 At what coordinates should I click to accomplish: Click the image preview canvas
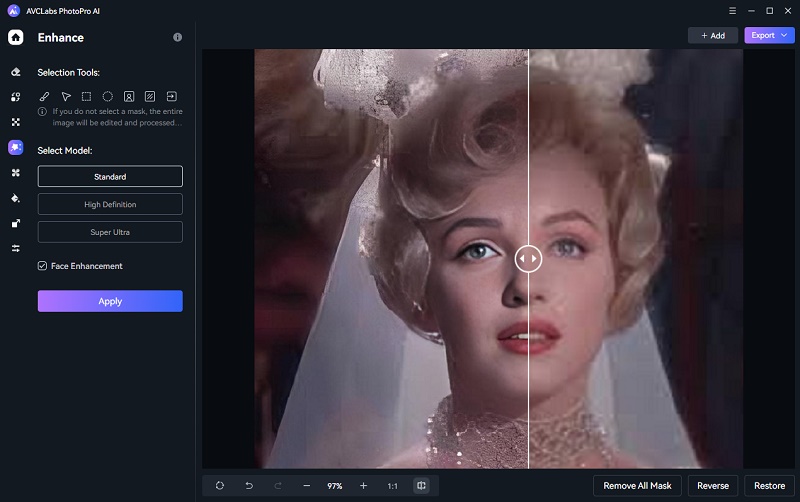pyautogui.click(x=498, y=259)
